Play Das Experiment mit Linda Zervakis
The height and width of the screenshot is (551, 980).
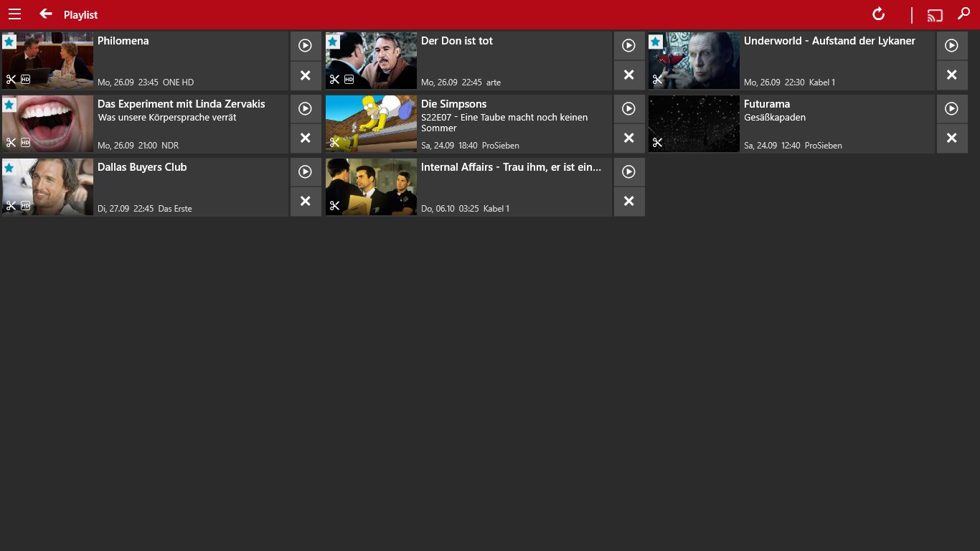pos(306,108)
